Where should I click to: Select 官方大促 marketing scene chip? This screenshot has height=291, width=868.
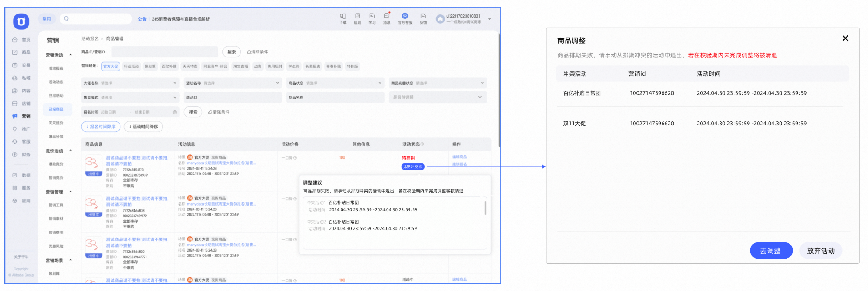[x=110, y=67]
